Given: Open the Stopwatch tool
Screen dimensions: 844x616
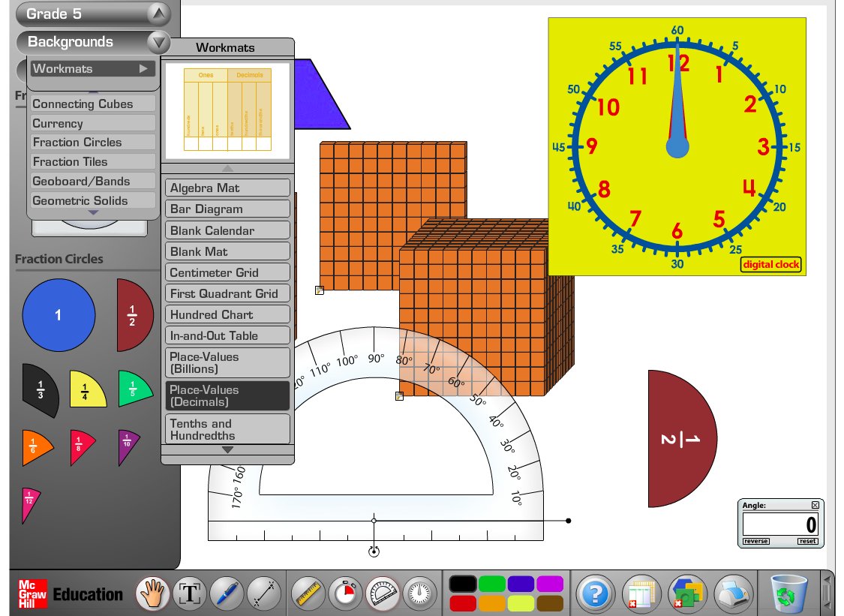Looking at the screenshot, I should coord(345,593).
